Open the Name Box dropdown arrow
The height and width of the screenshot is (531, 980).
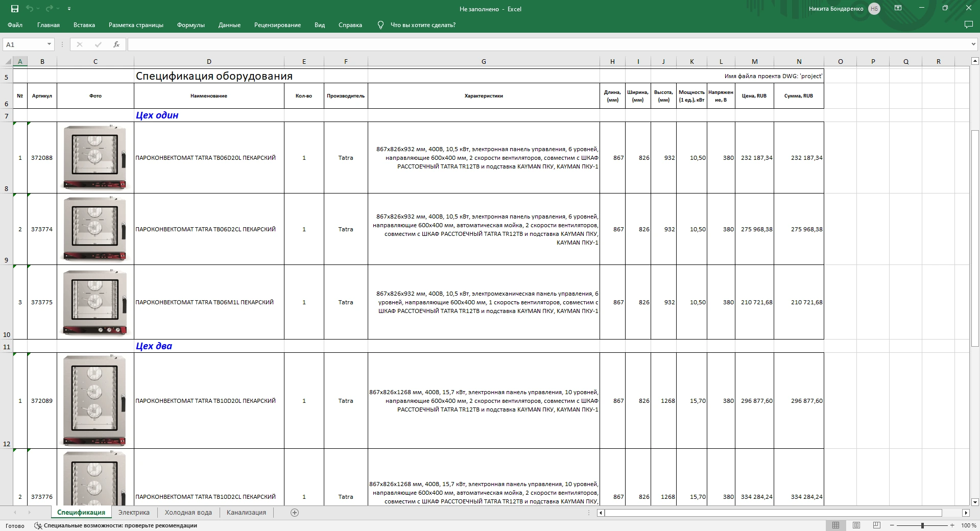[x=49, y=44]
